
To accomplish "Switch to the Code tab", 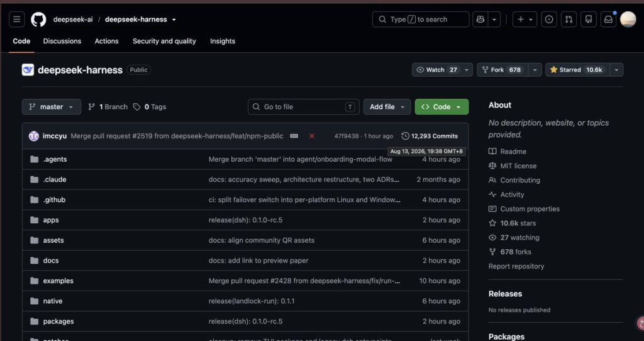I will coord(21,41).
